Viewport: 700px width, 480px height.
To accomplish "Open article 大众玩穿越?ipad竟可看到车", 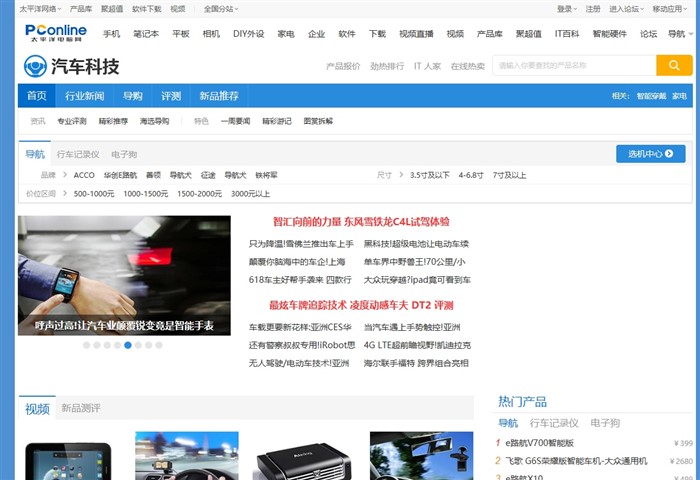I will [417, 280].
